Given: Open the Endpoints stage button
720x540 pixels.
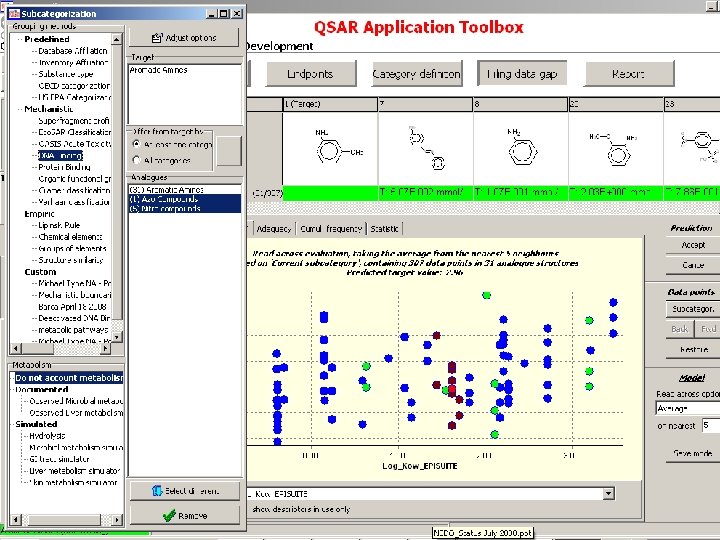Looking at the screenshot, I should (311, 73).
